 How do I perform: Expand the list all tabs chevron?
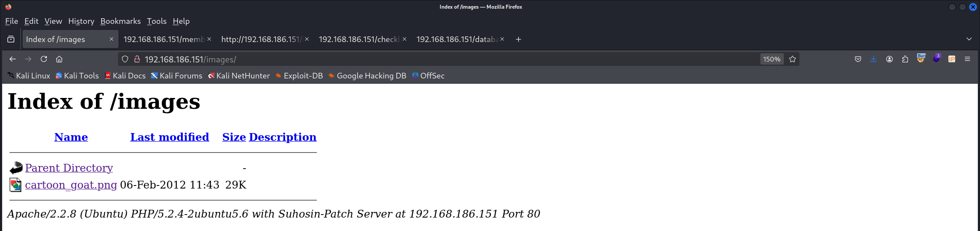pyautogui.click(x=969, y=39)
